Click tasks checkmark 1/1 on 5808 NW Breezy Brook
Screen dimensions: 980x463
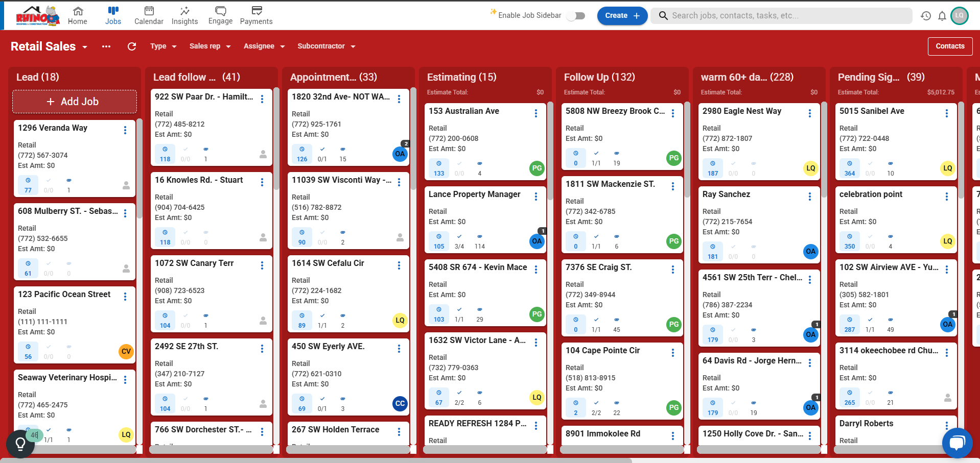point(596,158)
